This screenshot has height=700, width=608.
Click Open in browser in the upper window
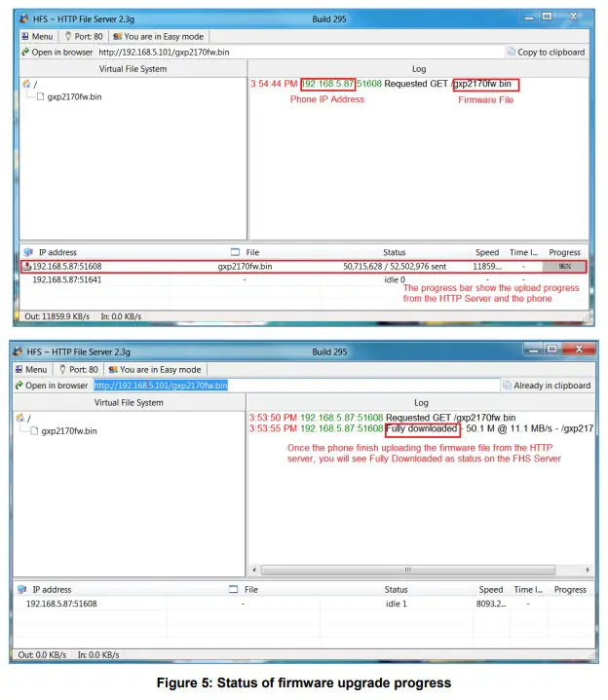[x=55, y=53]
